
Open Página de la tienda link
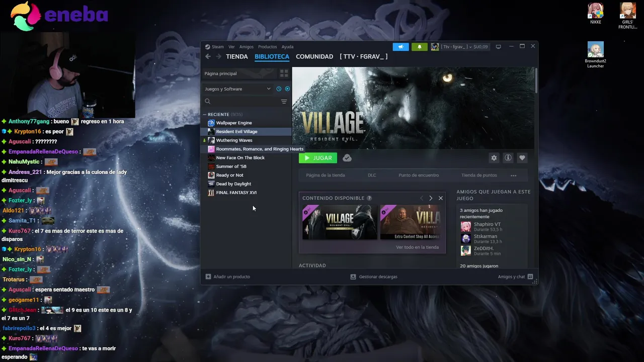point(326,175)
